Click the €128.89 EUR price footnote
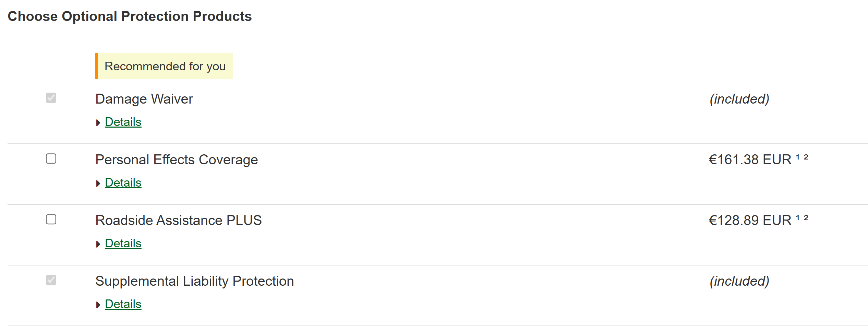This screenshot has width=868, height=331. (802, 218)
